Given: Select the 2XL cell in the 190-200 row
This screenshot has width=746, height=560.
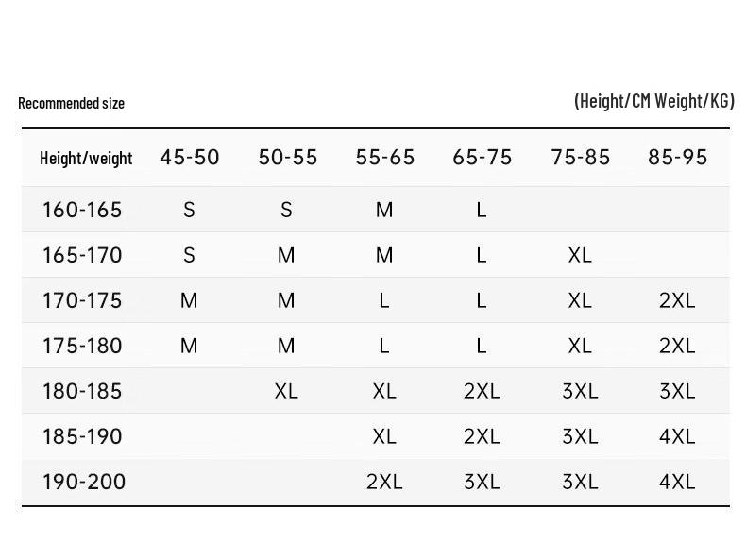Looking at the screenshot, I should 384,482.
